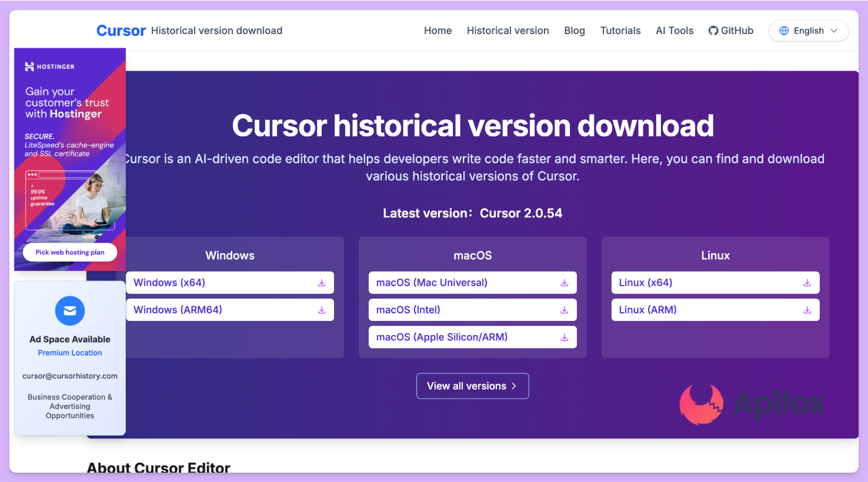Click the Linux (ARM) download icon
868x482 pixels.
[x=807, y=310]
